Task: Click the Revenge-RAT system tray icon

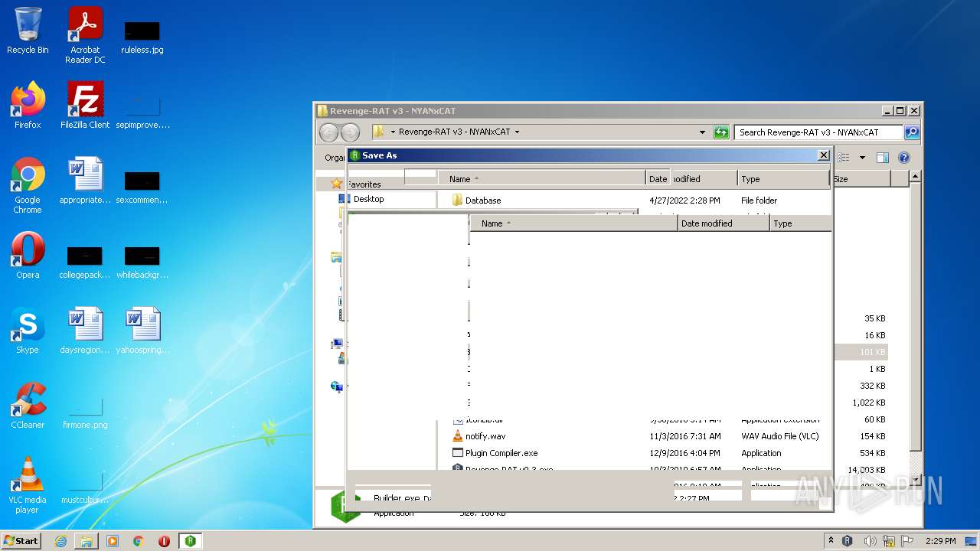Action: point(848,541)
